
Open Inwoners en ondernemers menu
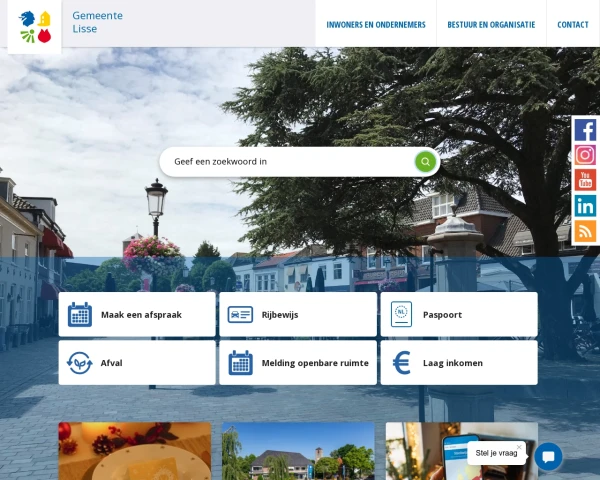point(376,25)
